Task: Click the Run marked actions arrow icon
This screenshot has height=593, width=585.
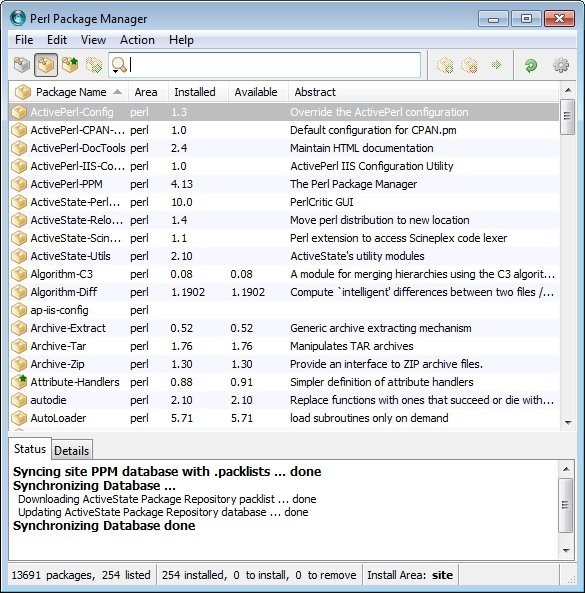Action: [496, 65]
